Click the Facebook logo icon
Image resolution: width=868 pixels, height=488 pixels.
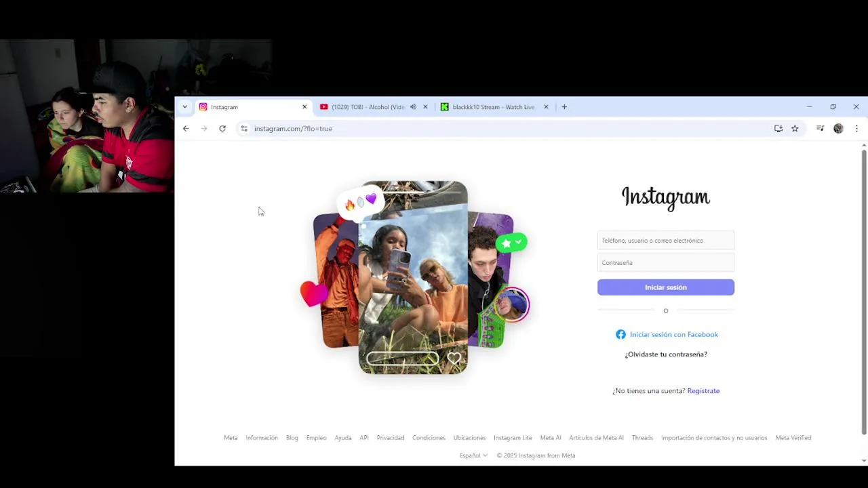click(620, 334)
